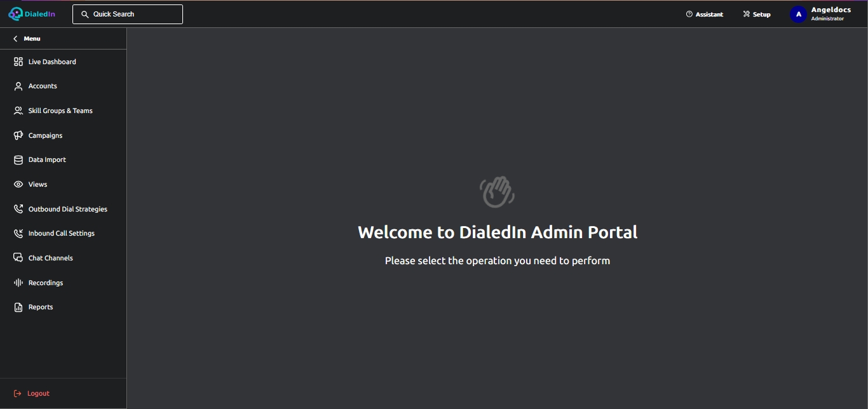Screen dimensions: 868x409
Task: Click the Views eye icon
Action: [x=18, y=184]
